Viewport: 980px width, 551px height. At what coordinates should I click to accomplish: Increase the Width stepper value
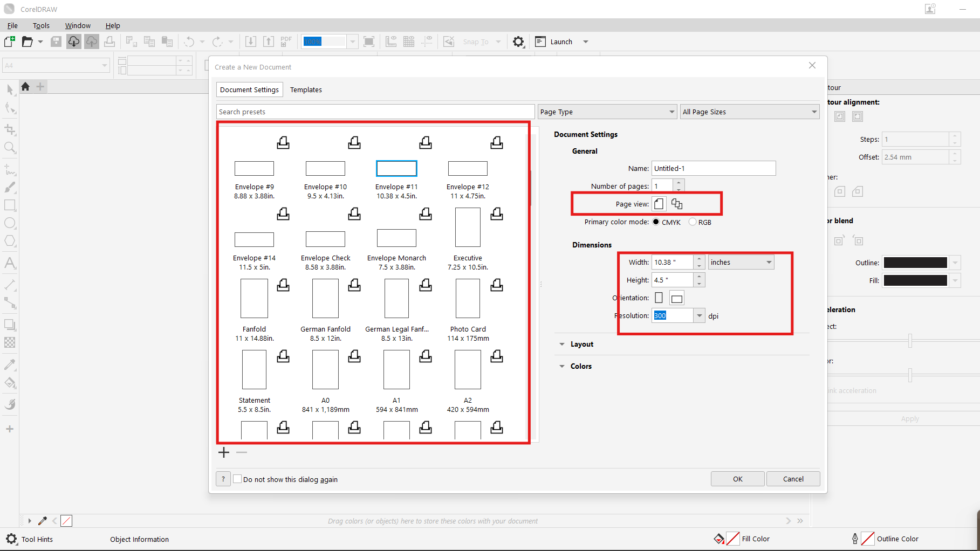699,259
